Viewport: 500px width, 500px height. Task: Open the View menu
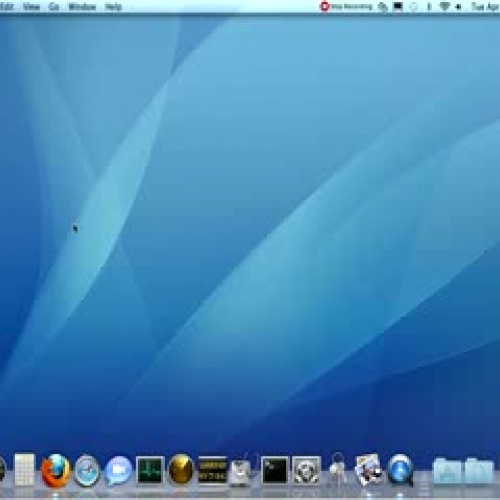point(32,7)
